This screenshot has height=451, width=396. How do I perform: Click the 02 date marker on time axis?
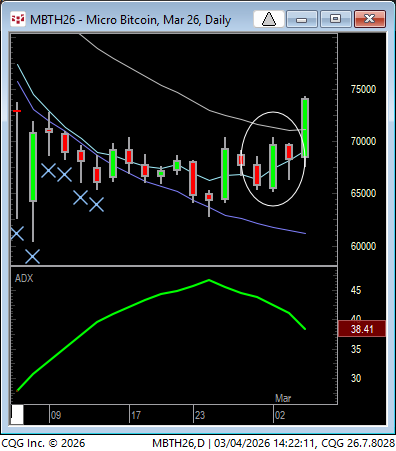click(x=280, y=415)
